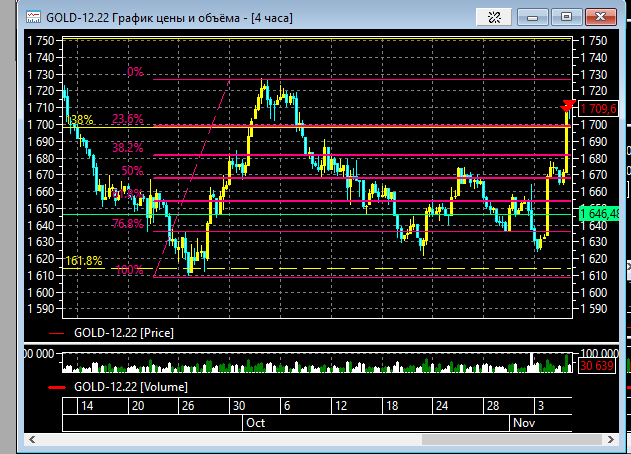631x454 pixels.
Task: Click the 23.6% Fibonacci level label
Action: pyautogui.click(x=128, y=119)
